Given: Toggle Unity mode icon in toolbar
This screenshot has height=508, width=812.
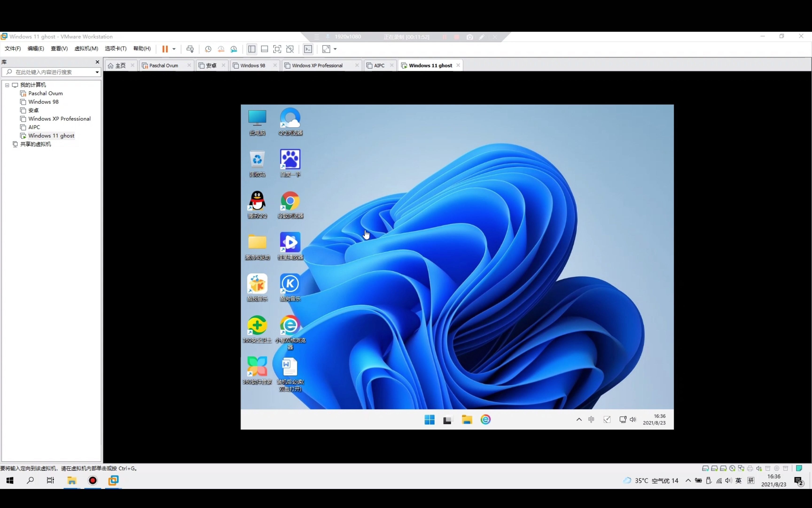Looking at the screenshot, I should (290, 49).
